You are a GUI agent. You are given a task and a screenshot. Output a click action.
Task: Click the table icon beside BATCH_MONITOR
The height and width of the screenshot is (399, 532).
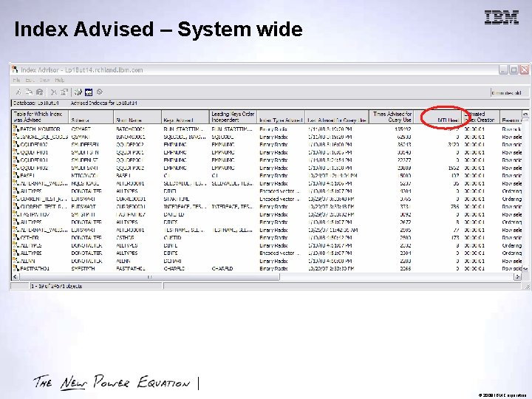click(16, 129)
